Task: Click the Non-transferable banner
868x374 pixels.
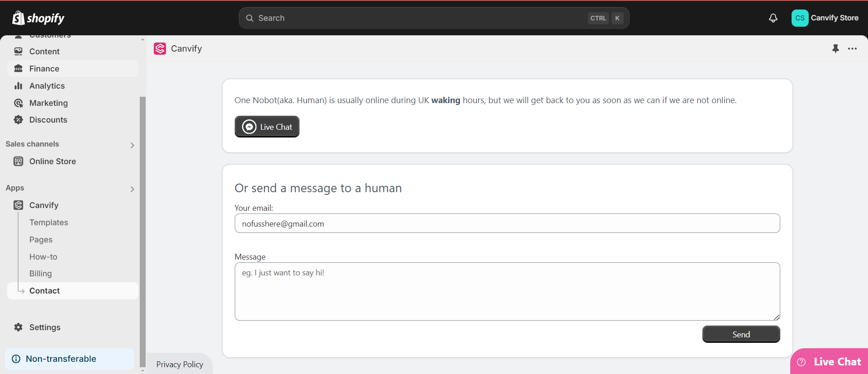Action: pos(69,359)
